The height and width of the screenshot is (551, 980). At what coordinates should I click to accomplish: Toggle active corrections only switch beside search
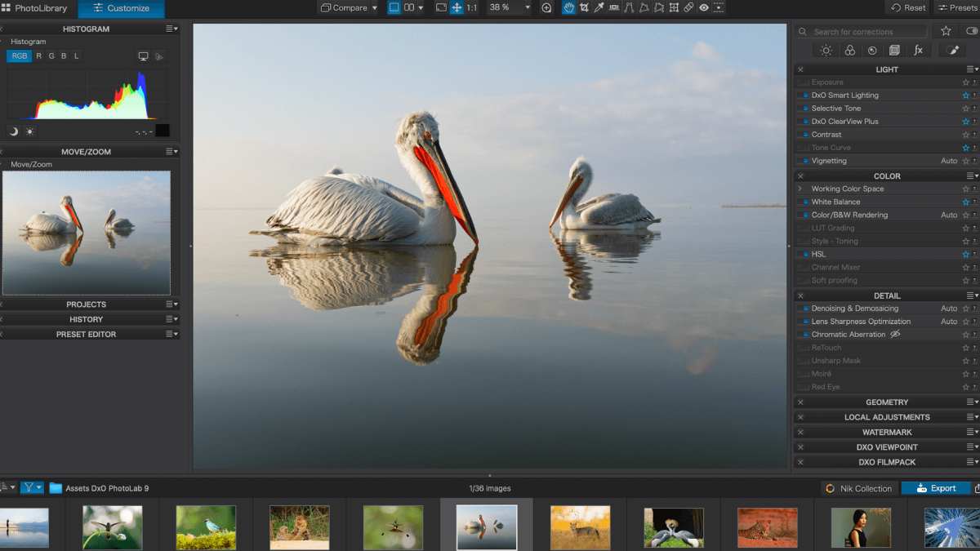tap(971, 31)
